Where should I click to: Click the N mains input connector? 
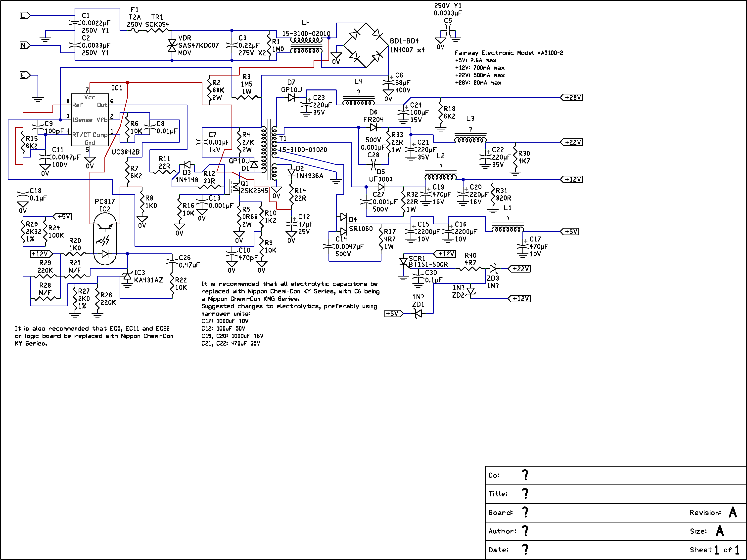pyautogui.click(x=25, y=45)
